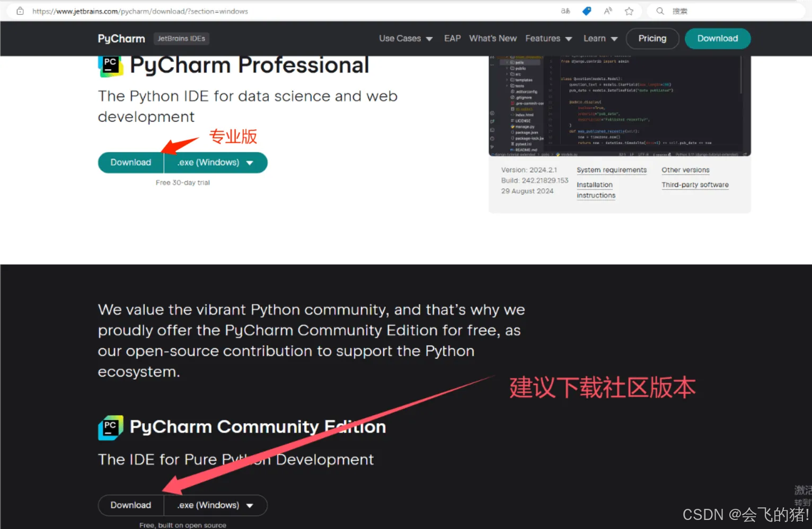This screenshot has height=529, width=812.
Task: Open Third-party software link
Action: (695, 185)
